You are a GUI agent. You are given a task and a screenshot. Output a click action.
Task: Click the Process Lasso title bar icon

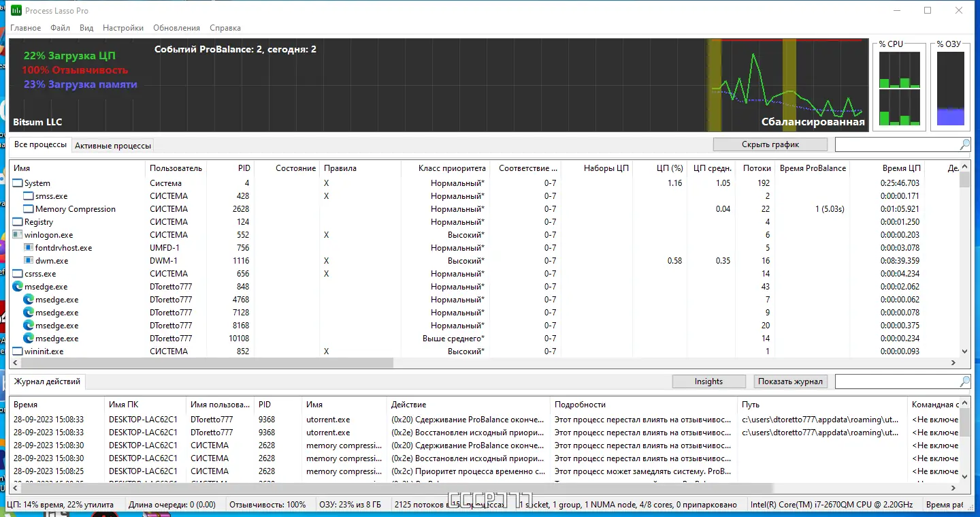tap(16, 10)
